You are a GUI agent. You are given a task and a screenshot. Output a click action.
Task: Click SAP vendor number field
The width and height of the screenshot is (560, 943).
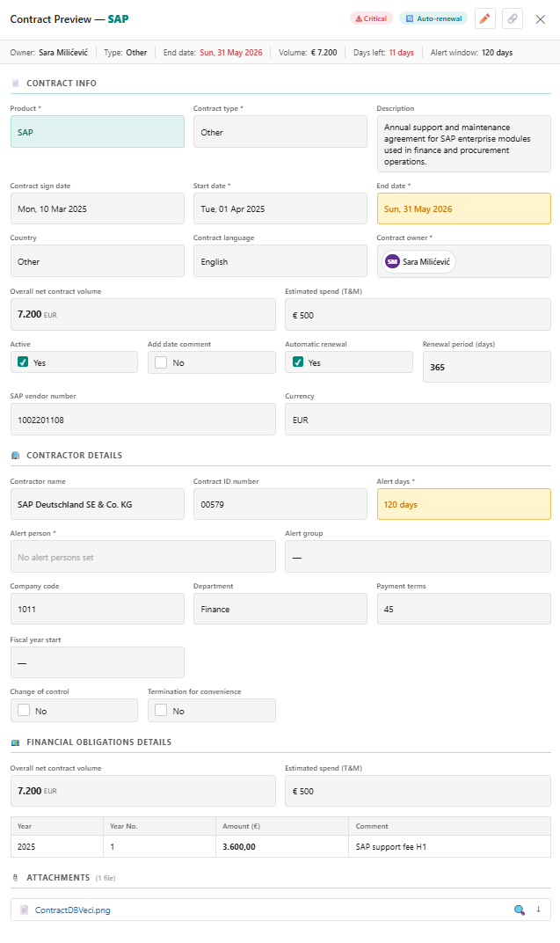coord(143,420)
